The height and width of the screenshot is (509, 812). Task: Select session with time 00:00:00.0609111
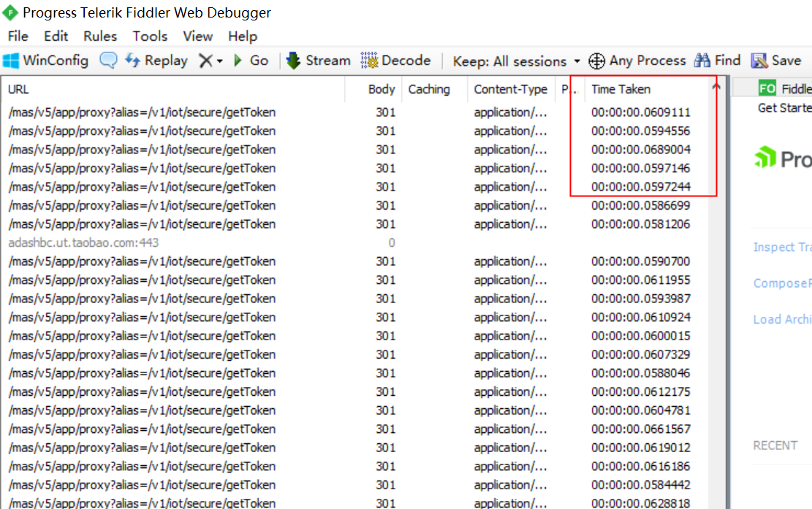coord(354,112)
